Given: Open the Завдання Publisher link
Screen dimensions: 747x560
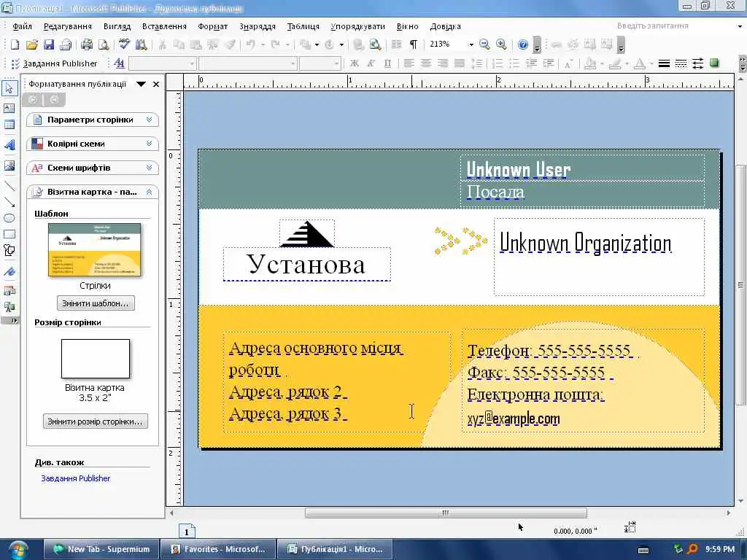Looking at the screenshot, I should pos(76,478).
